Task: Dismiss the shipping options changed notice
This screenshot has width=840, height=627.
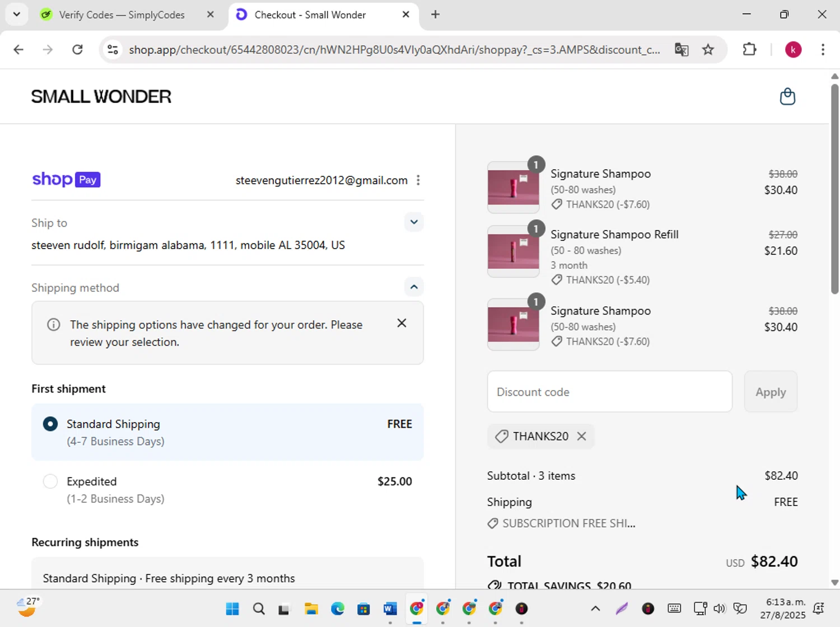Action: click(x=402, y=323)
